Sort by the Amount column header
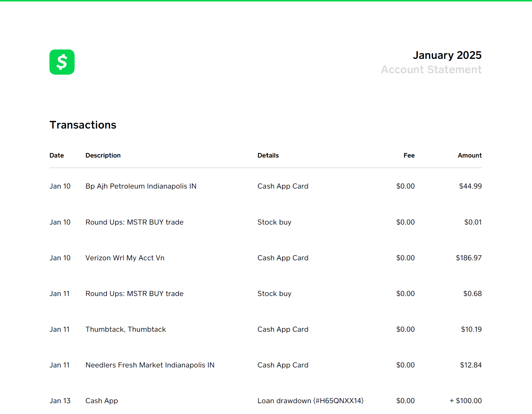532x414 pixels. tap(469, 155)
